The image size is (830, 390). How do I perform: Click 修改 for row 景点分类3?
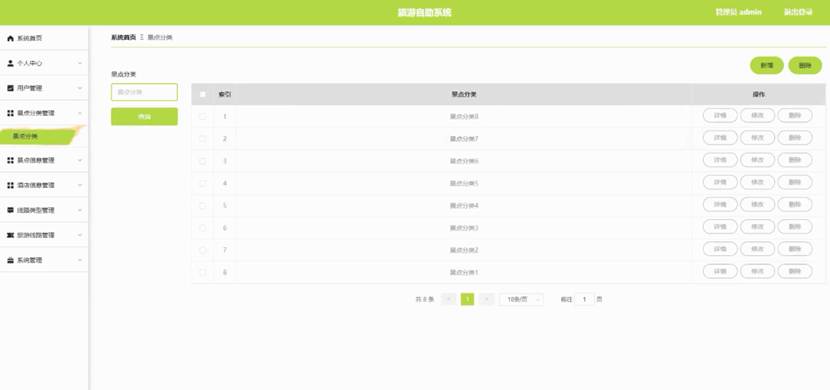(757, 226)
